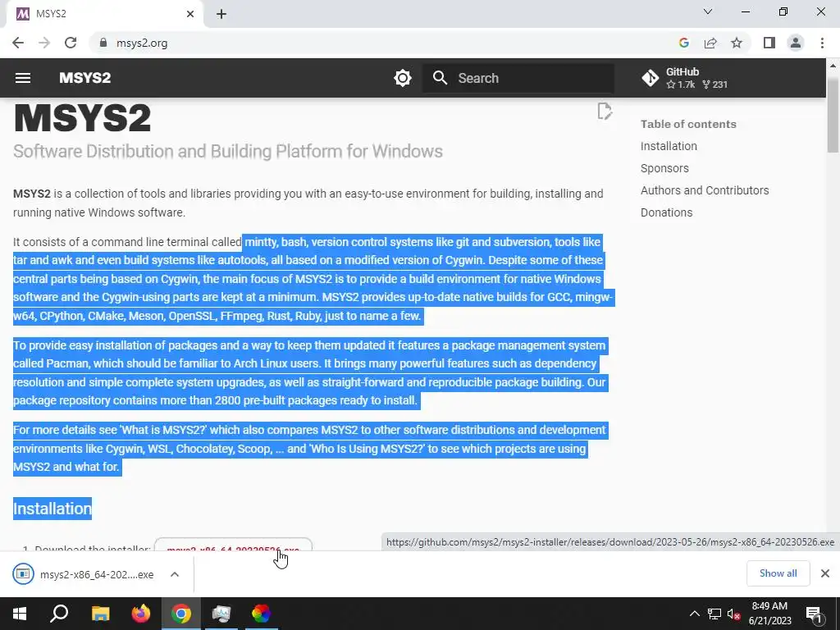This screenshot has width=840, height=630.
Task: Open the Windows Start menu
Action: tap(20, 614)
